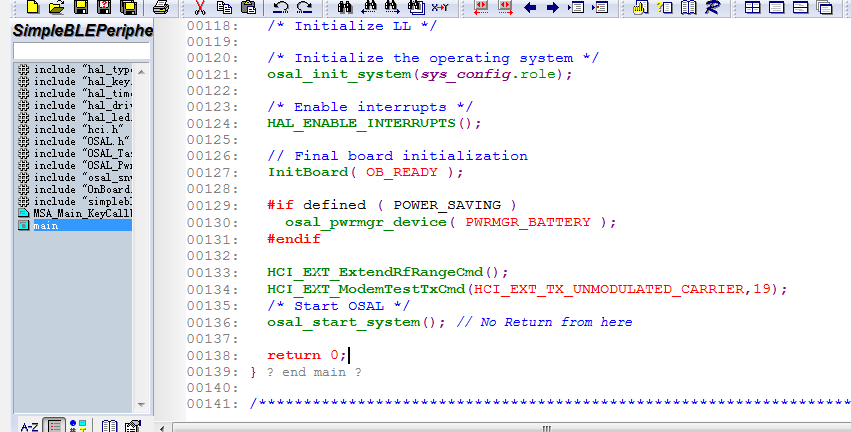The image size is (851, 432).
Task: Click symbol list scroll up arrow
Action: (141, 72)
